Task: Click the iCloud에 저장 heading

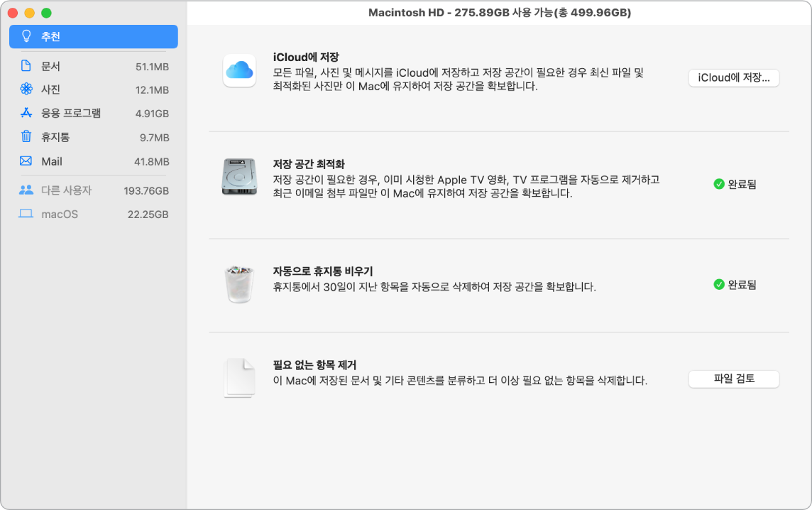Action: 306,57
